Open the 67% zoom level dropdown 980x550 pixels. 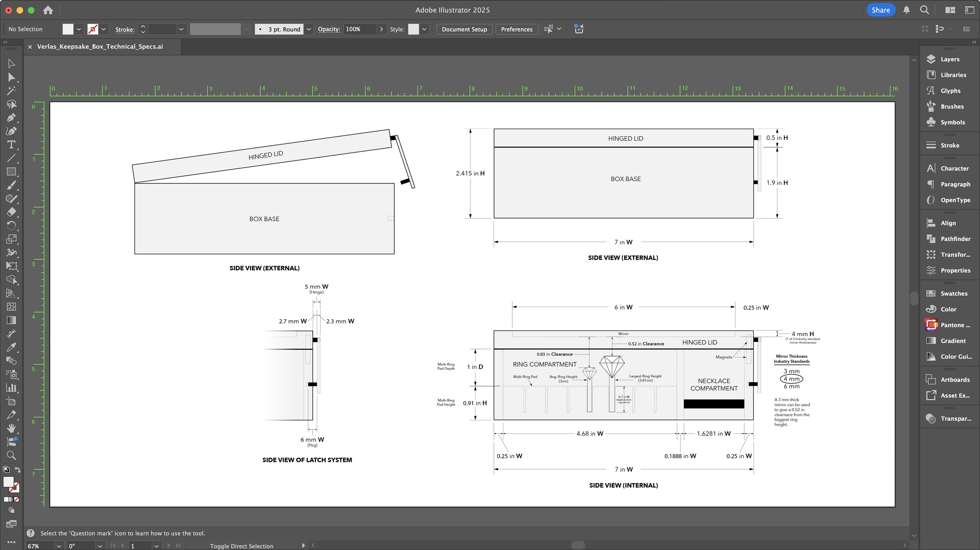[x=59, y=546]
